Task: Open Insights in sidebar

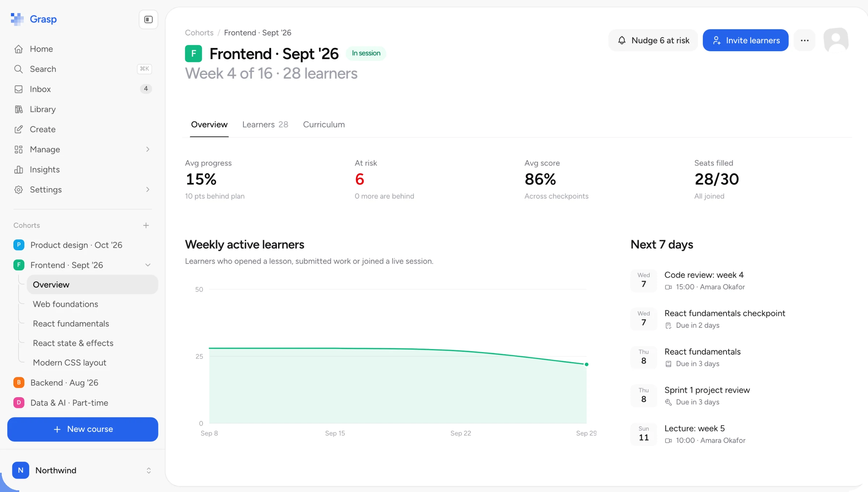Action: point(82,169)
